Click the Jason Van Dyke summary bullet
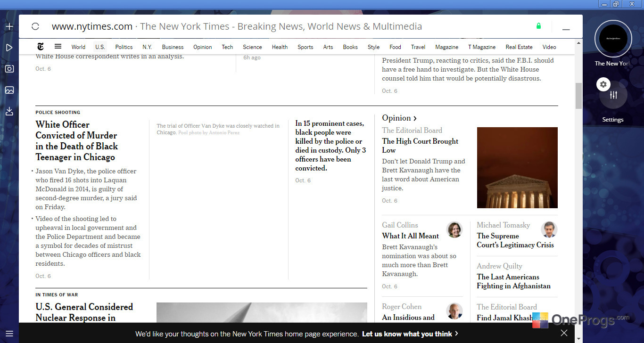 (87, 189)
